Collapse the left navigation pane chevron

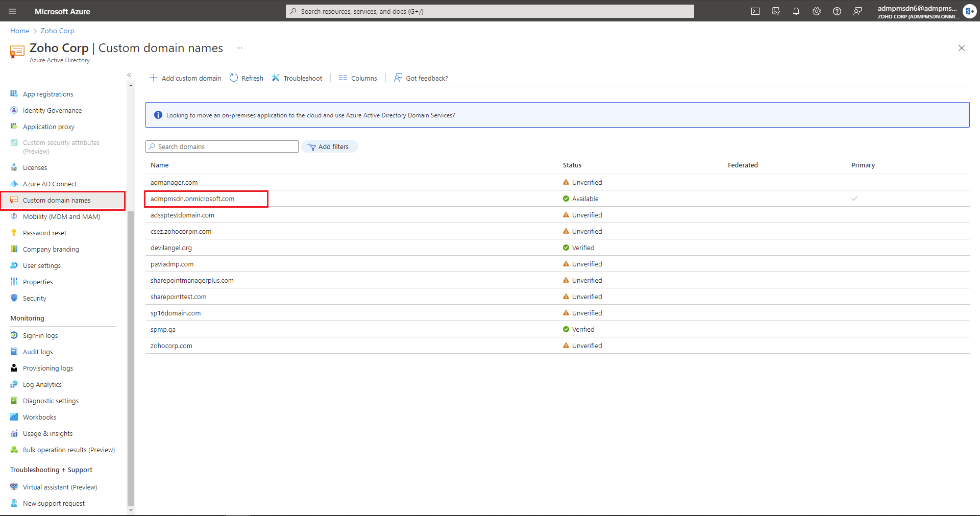click(129, 75)
